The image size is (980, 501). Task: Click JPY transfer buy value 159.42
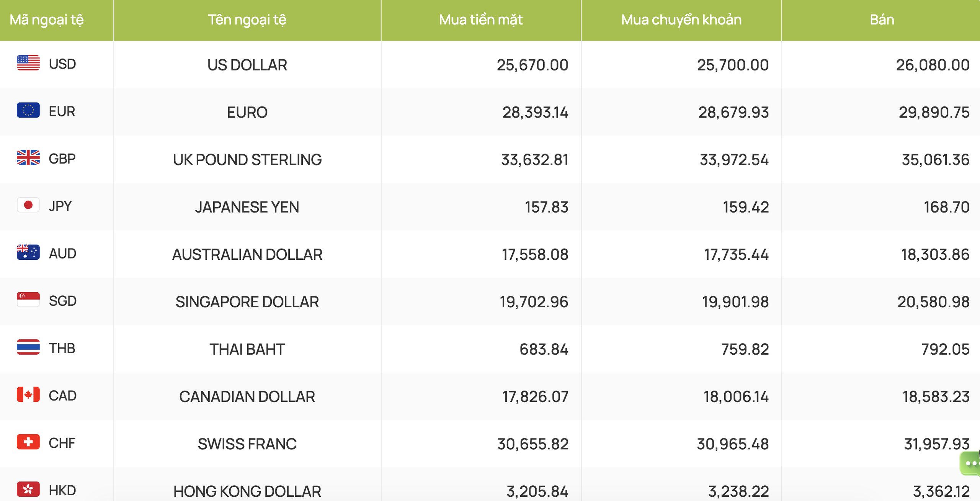[x=746, y=207]
